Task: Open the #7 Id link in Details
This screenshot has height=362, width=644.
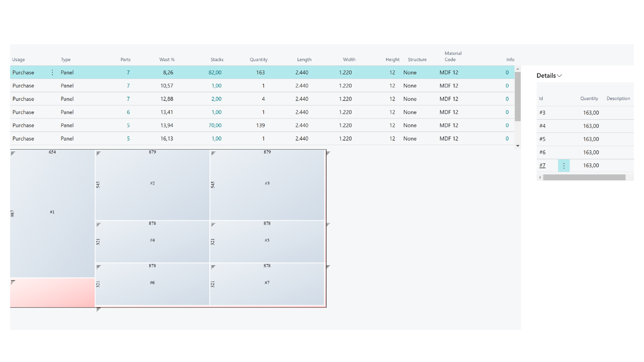Action: (x=542, y=165)
